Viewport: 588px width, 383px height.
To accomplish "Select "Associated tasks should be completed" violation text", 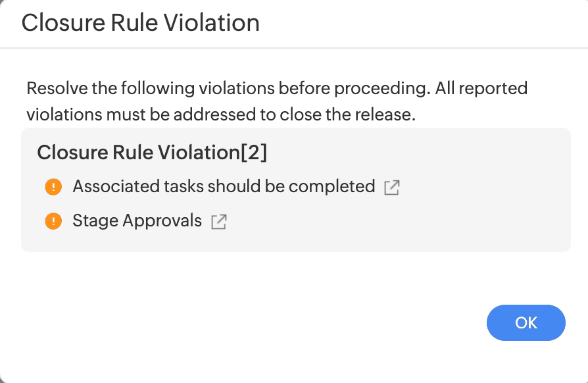I will 224,187.
